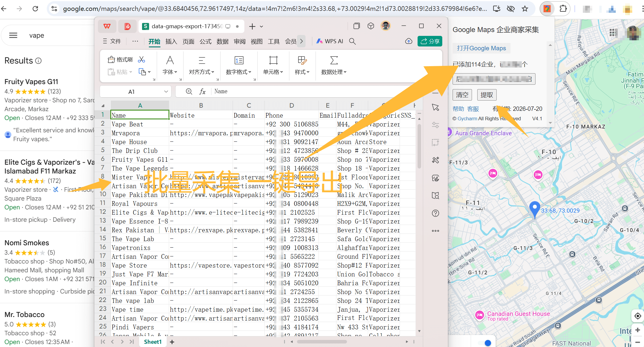Expand the 对齐方式 alignment dropdown
Screen dimensions: 644x347
click(x=201, y=72)
